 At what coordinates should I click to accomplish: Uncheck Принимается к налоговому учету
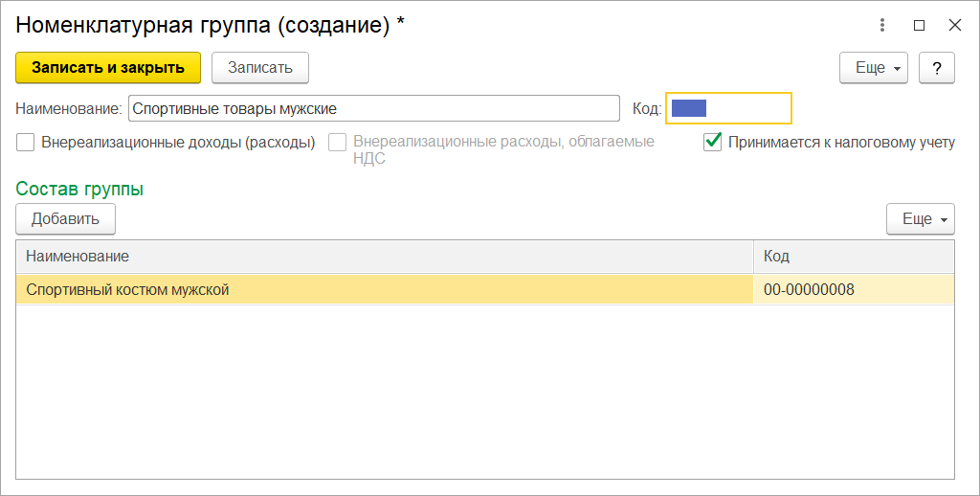712,142
